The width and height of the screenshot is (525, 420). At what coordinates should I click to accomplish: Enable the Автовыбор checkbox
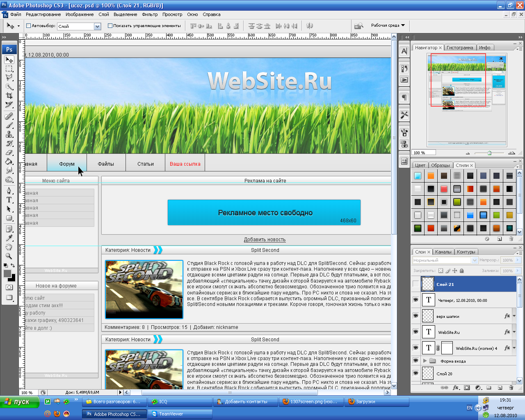[29, 26]
